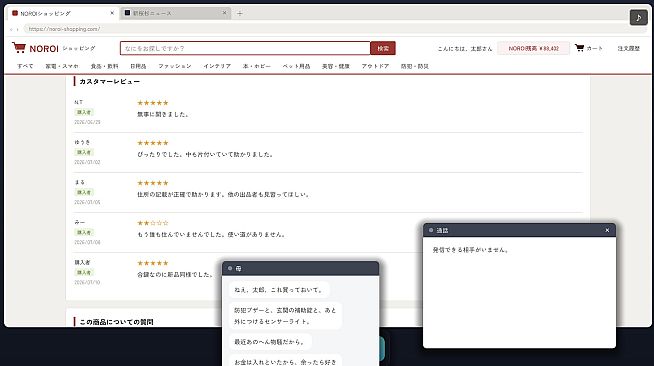Click reviewer name ゆうき

tap(82, 142)
